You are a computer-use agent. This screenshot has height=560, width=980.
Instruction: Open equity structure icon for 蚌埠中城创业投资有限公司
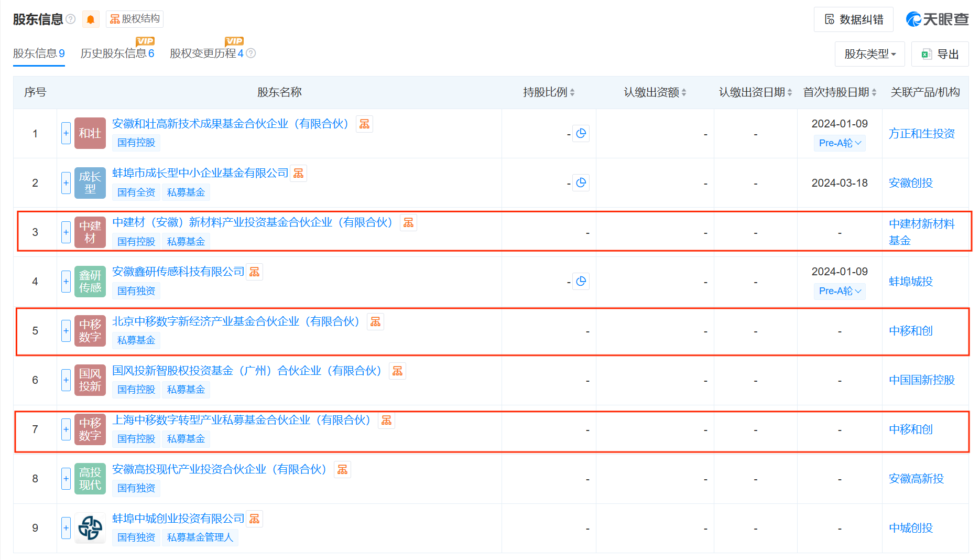[x=254, y=519]
